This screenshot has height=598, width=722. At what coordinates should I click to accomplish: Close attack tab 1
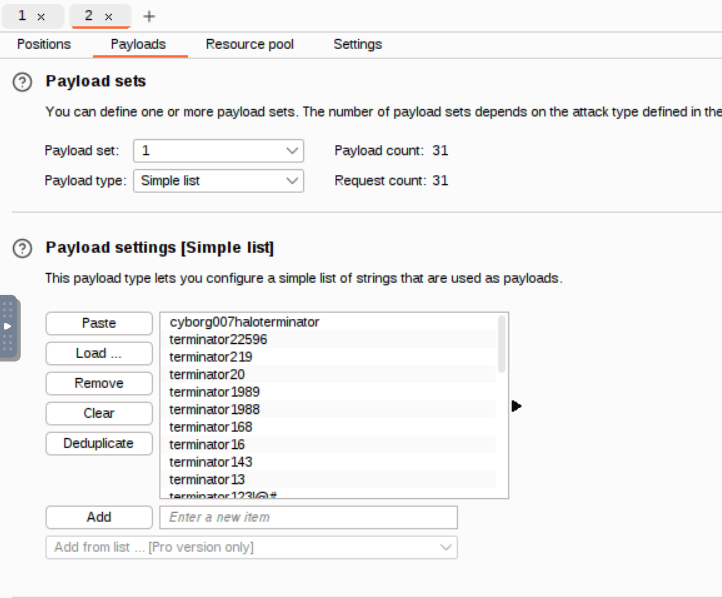click(41, 17)
